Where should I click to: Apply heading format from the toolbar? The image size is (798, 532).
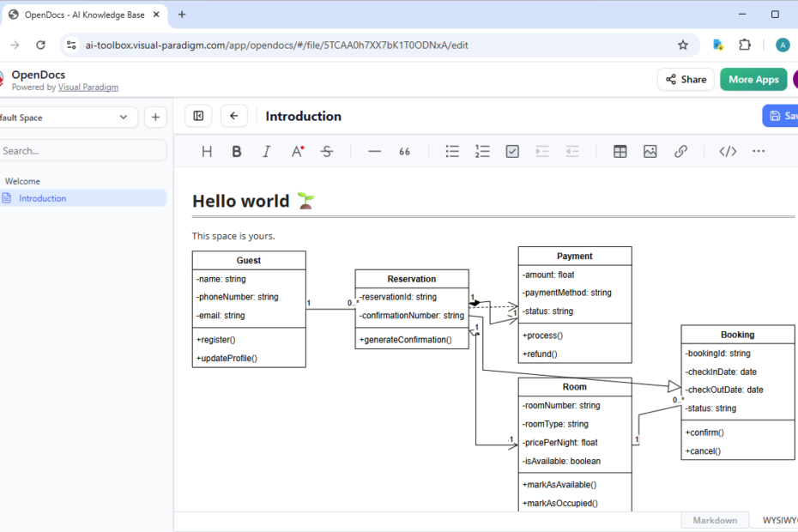[207, 152]
